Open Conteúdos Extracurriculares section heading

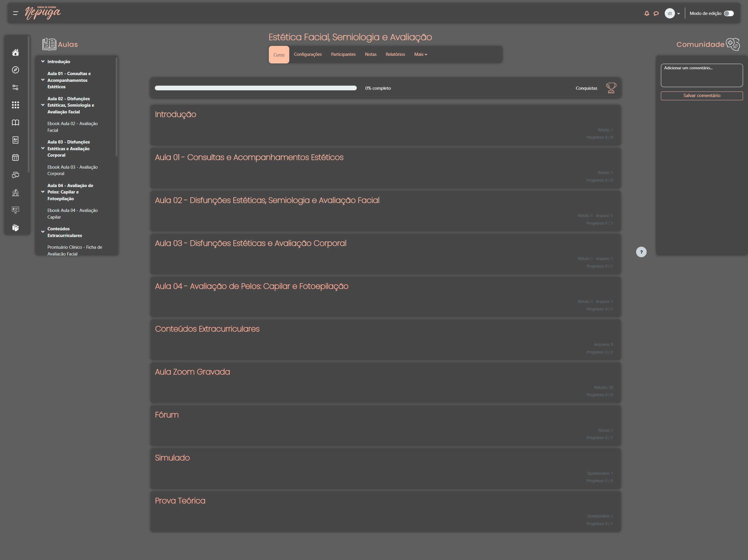click(x=207, y=329)
